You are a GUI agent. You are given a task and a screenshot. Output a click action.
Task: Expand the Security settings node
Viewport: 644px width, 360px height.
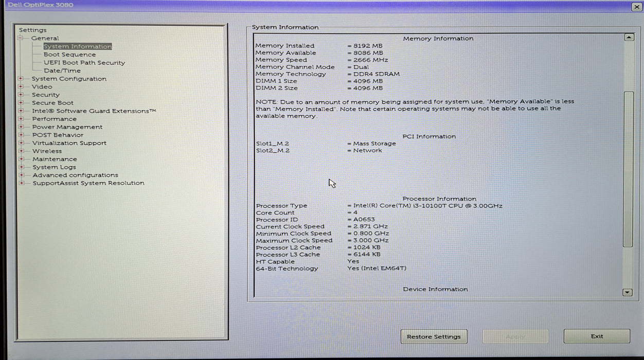21,95
